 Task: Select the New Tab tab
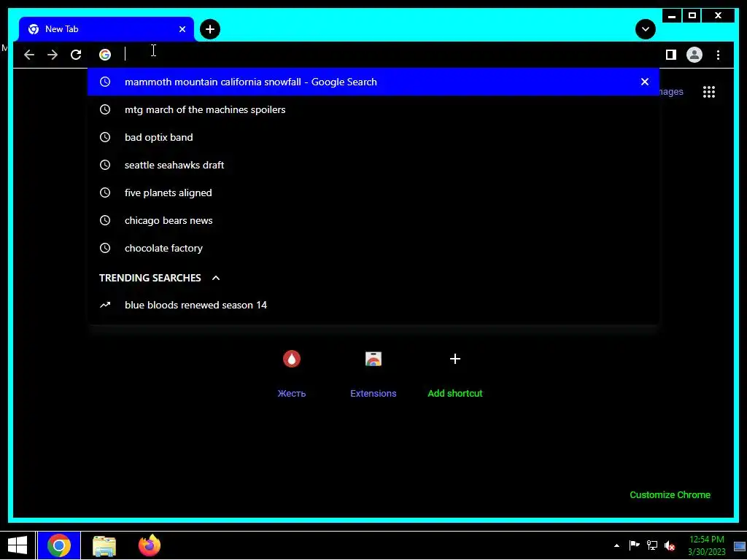(107, 29)
